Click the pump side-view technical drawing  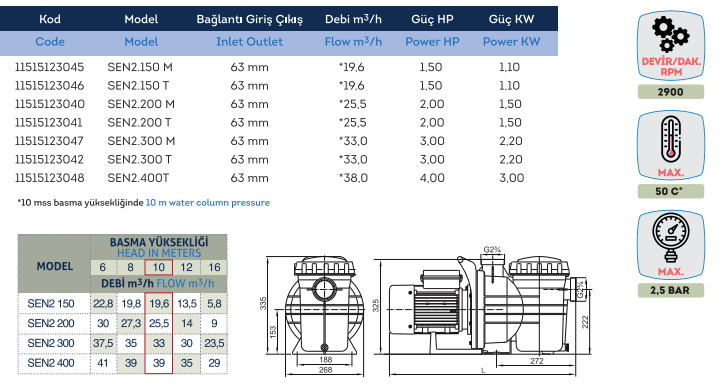click(x=483, y=311)
